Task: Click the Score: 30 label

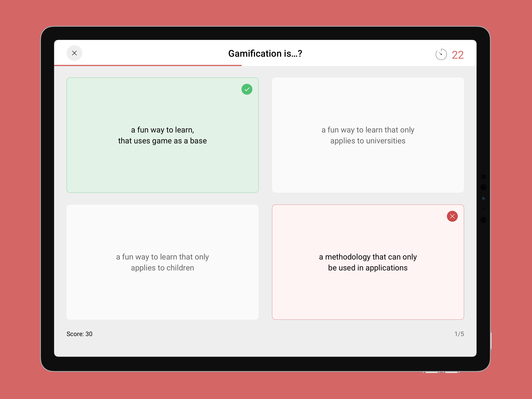Action: coord(79,334)
